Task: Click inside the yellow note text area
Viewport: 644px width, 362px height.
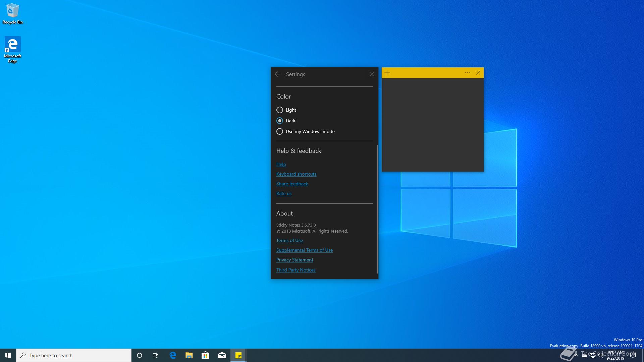Action: tap(433, 125)
